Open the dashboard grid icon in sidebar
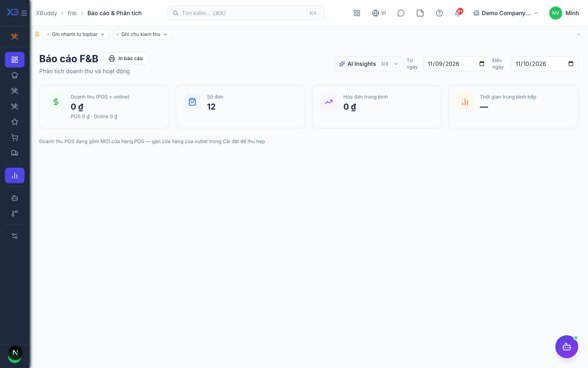Image resolution: width=588 pixels, height=368 pixels. [x=14, y=60]
